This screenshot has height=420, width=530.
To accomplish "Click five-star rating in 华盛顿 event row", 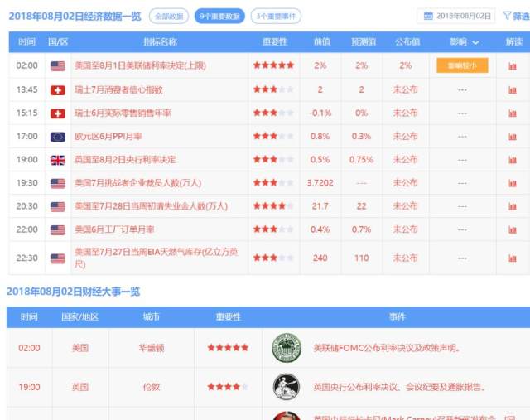I will [229, 348].
